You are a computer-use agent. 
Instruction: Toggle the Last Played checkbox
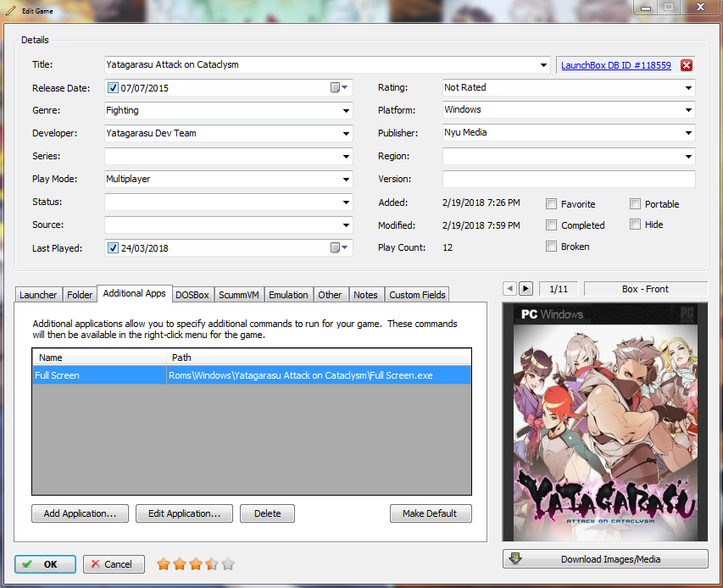(x=113, y=248)
